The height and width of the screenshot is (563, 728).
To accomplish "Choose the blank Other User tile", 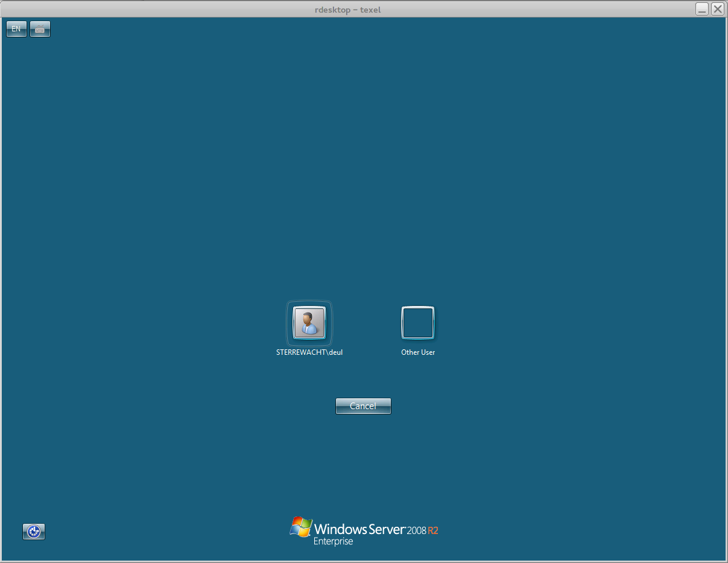I will [x=418, y=322].
